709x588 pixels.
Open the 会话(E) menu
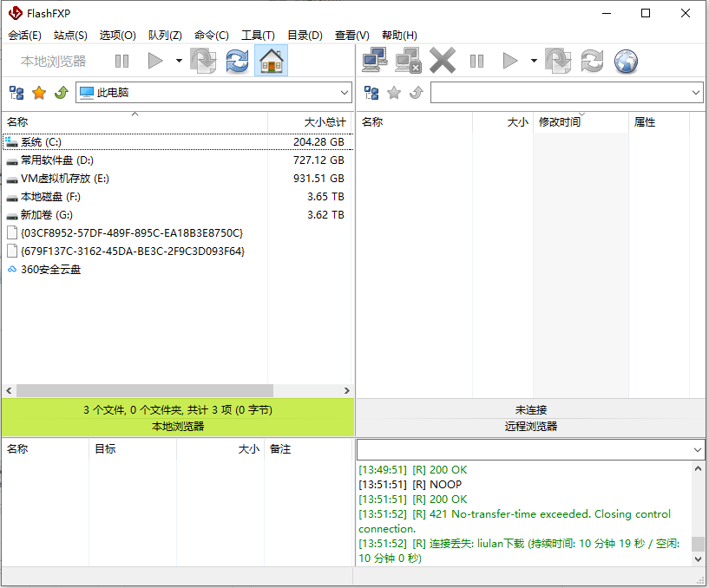tap(24, 36)
